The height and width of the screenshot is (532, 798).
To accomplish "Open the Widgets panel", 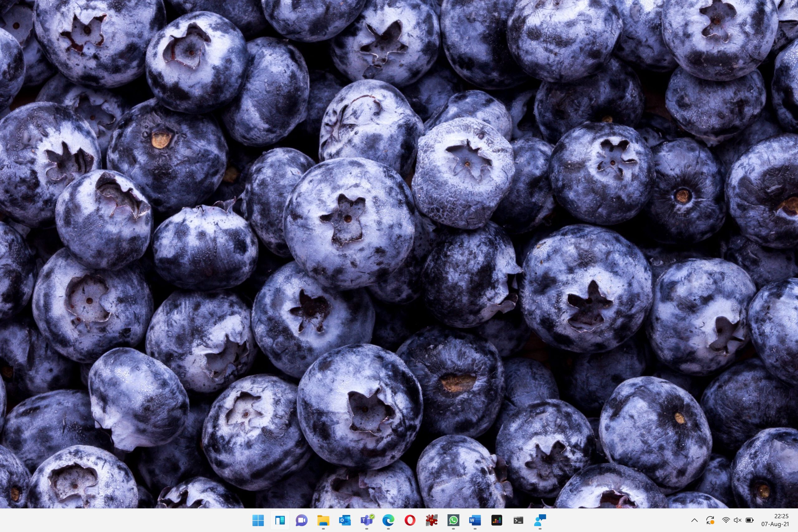I will 280,520.
